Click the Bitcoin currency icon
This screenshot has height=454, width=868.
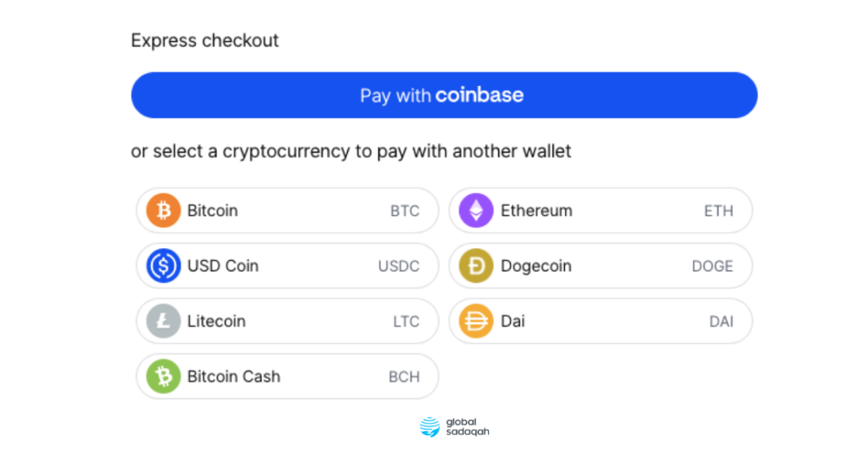click(x=163, y=210)
